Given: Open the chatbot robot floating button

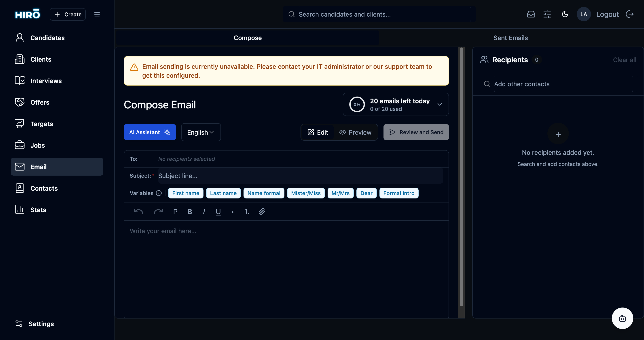Looking at the screenshot, I should tap(622, 318).
